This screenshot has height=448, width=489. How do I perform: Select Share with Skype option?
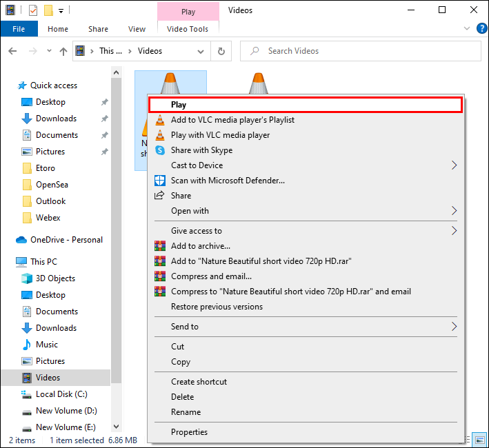tap(306, 150)
